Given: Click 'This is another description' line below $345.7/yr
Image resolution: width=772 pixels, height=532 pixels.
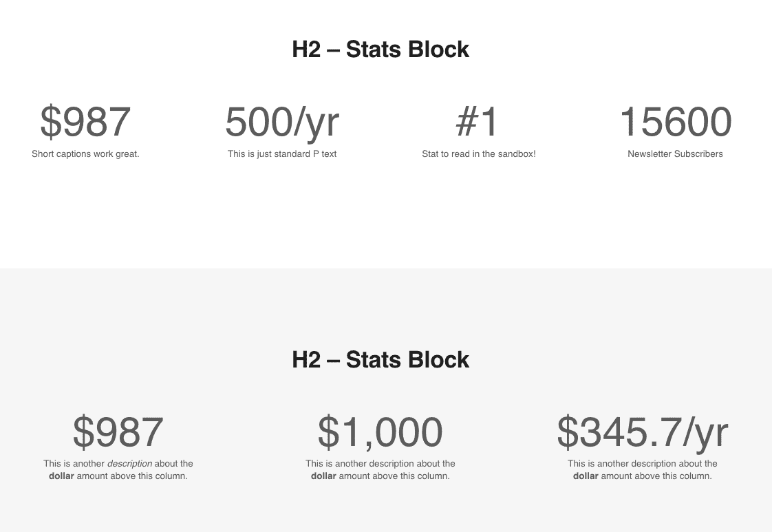Looking at the screenshot, I should 643,464.
